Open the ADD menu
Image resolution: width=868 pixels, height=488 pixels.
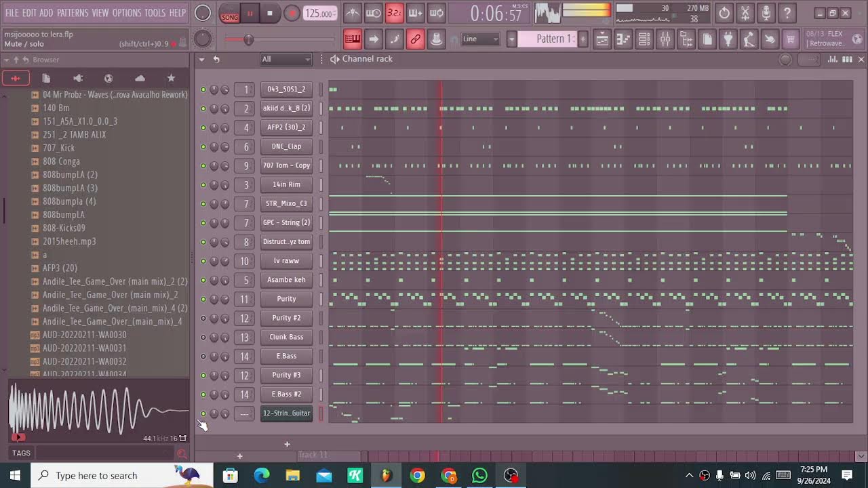pos(46,13)
